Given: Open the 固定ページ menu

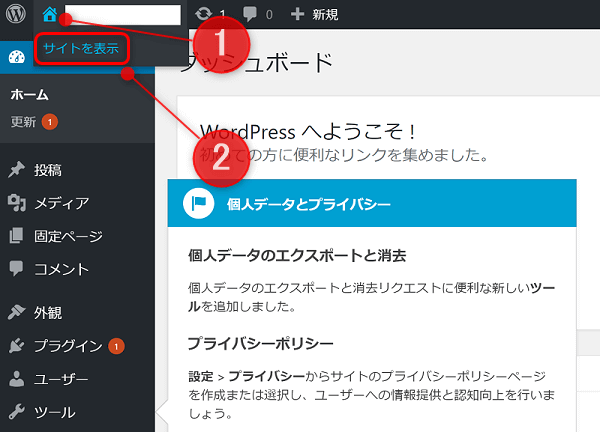Looking at the screenshot, I should [68, 236].
